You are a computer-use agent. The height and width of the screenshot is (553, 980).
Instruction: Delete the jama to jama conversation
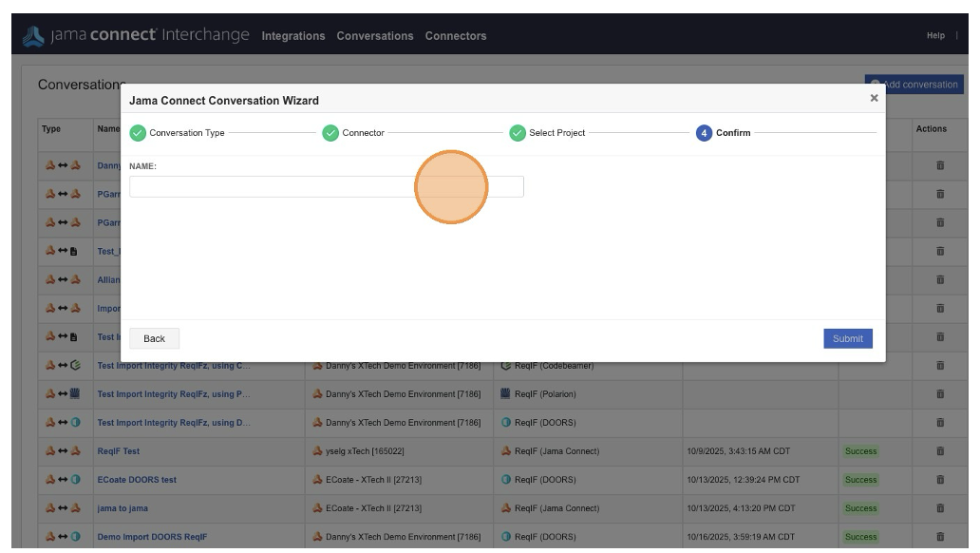(940, 508)
